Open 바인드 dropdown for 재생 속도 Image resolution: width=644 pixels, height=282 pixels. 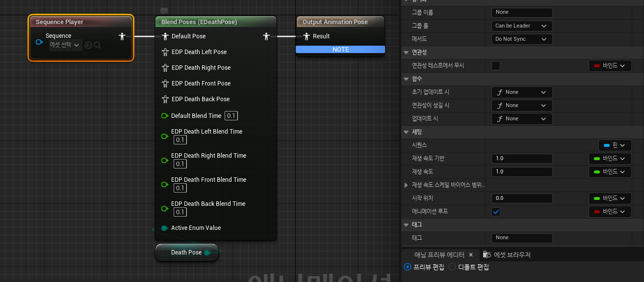[x=610, y=171]
